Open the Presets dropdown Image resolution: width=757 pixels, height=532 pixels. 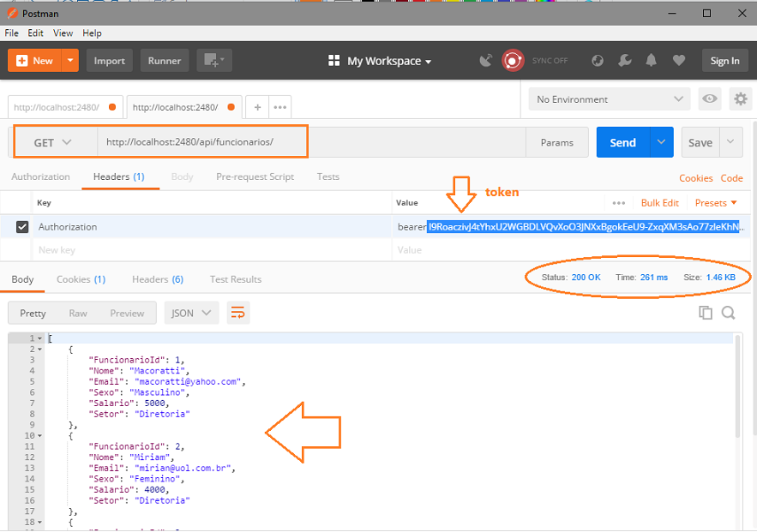(x=716, y=203)
